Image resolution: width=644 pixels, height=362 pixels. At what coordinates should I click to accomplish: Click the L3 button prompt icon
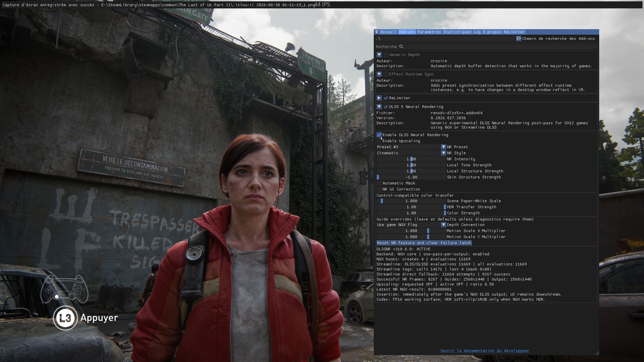pos(65,318)
